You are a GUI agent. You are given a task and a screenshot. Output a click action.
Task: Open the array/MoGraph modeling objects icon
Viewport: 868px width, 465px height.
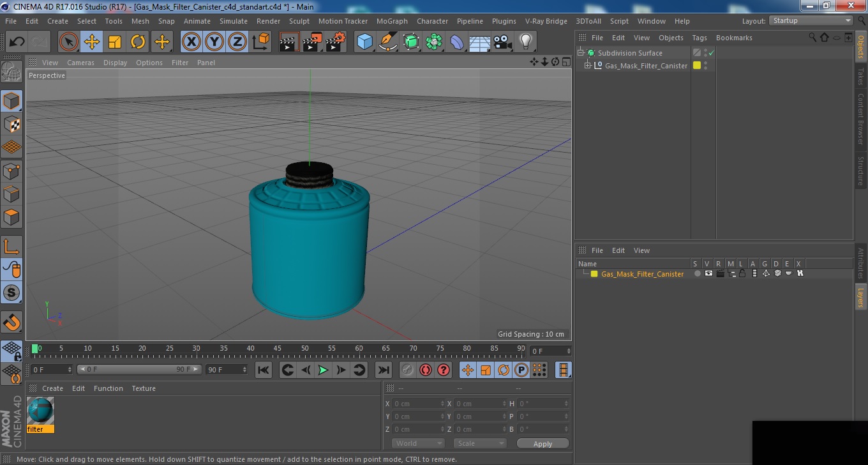(x=434, y=42)
